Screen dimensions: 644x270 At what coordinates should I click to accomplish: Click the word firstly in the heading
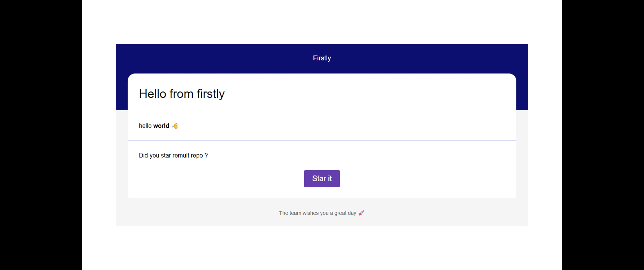click(x=210, y=94)
